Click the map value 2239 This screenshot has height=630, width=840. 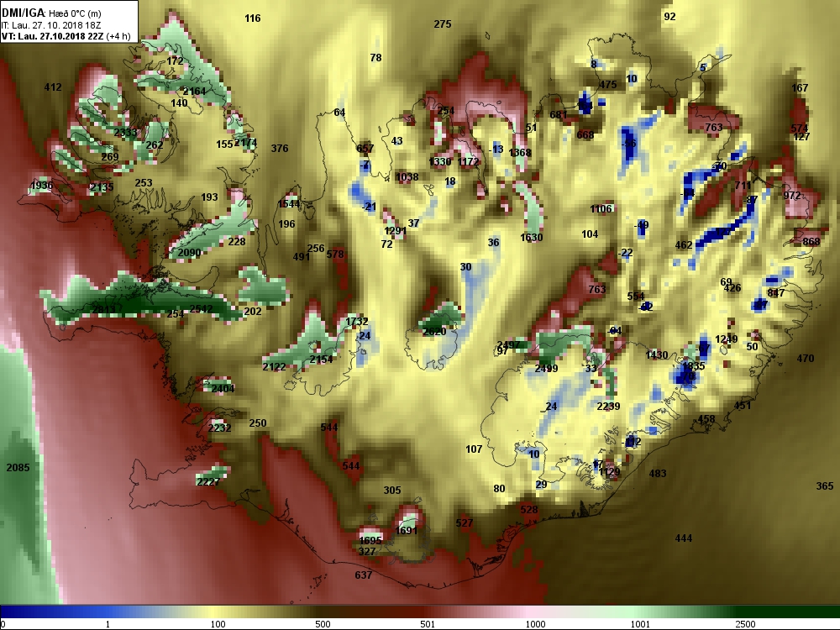pyautogui.click(x=608, y=406)
